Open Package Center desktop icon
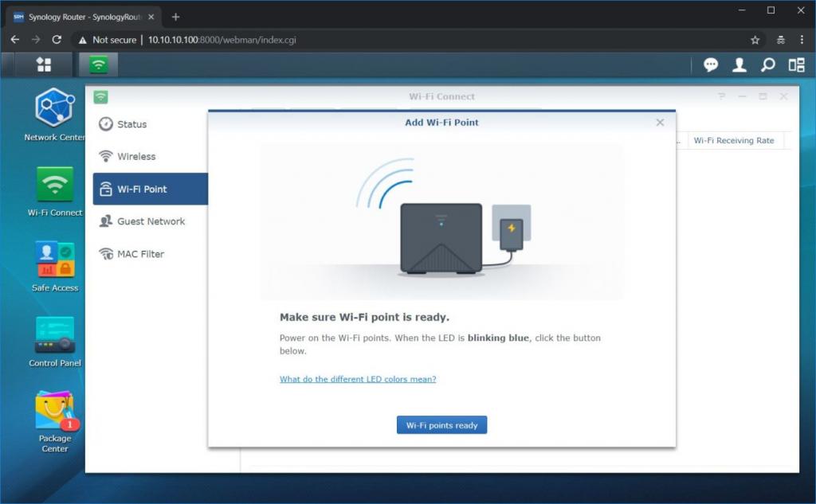This screenshot has height=504, width=816. pos(54,410)
